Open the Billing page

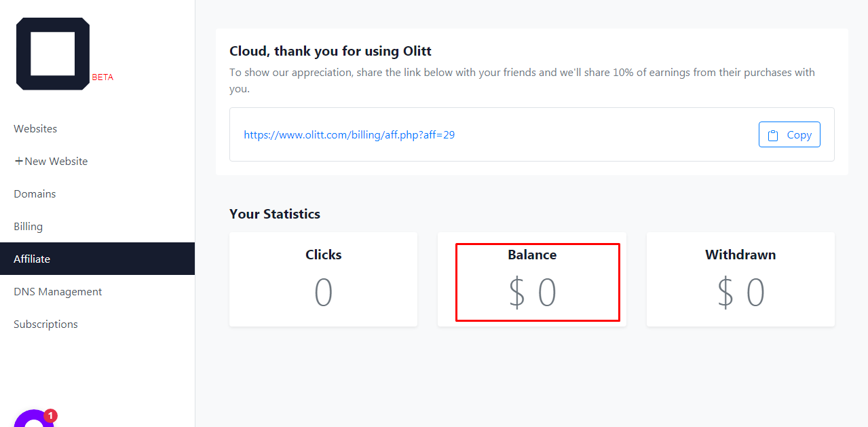click(x=28, y=226)
